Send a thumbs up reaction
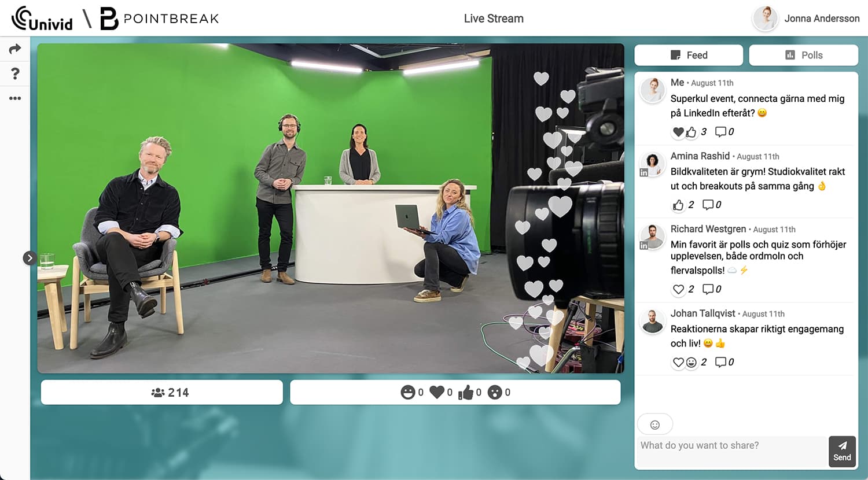This screenshot has width=868, height=480. (x=466, y=392)
